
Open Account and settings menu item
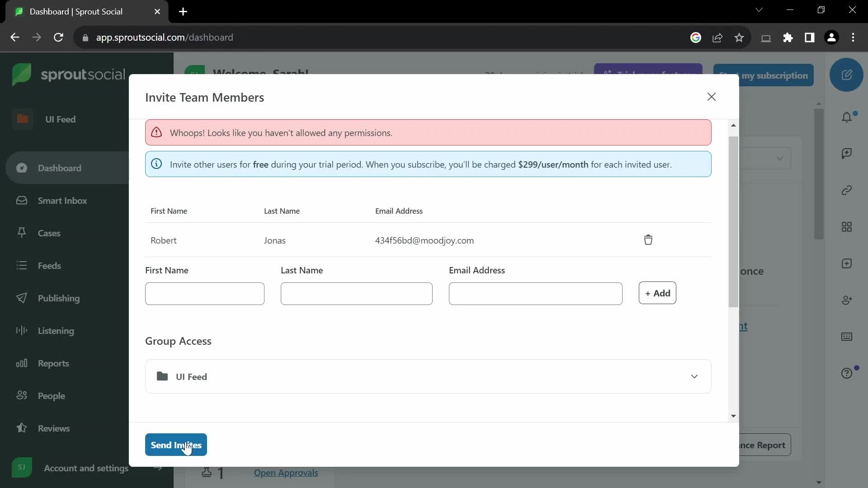[x=86, y=468]
